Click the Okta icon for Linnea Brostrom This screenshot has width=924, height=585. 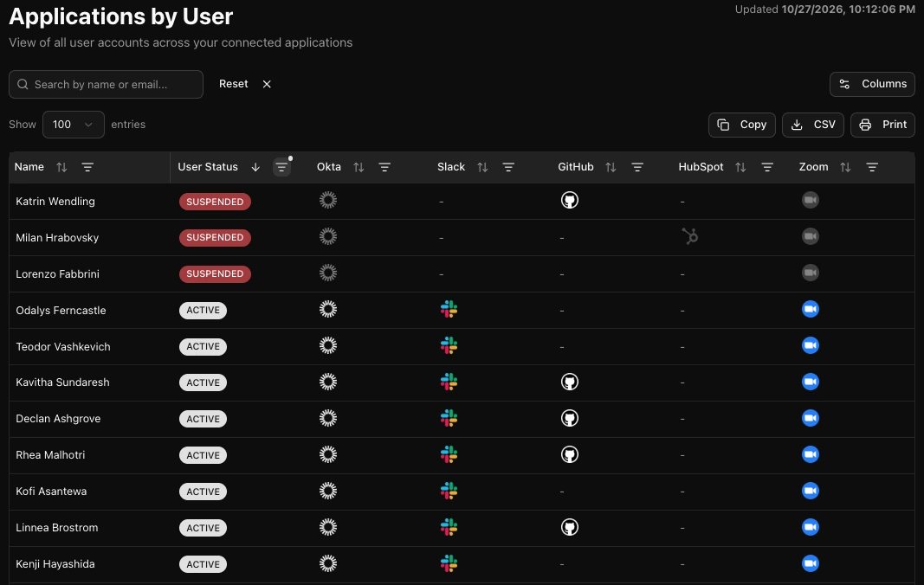[328, 527]
